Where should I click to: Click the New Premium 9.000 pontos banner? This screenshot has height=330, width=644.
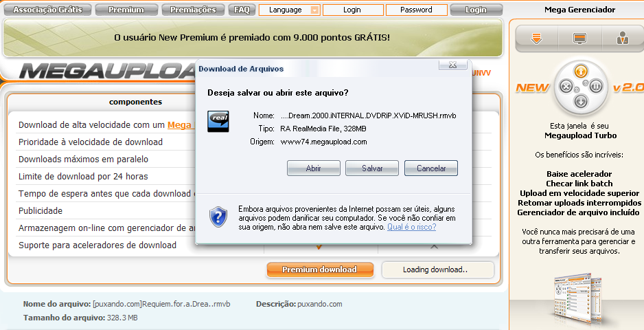pyautogui.click(x=253, y=37)
